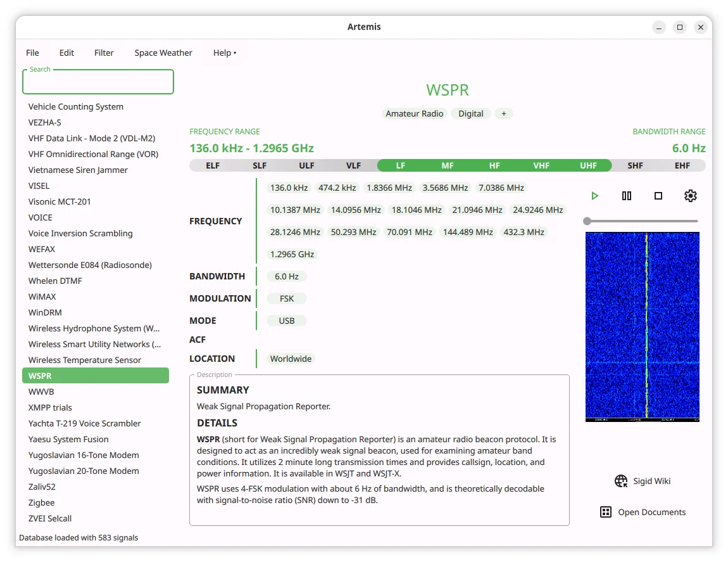Click the 144.489 MHz frequency chip

coord(468,232)
